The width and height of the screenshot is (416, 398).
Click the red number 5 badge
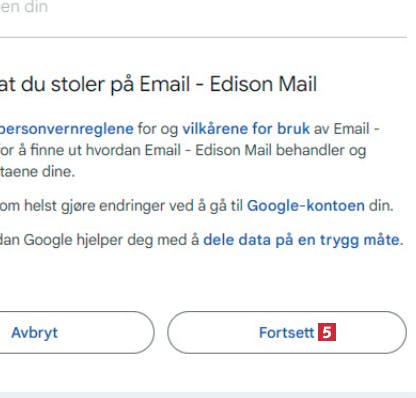[327, 332]
